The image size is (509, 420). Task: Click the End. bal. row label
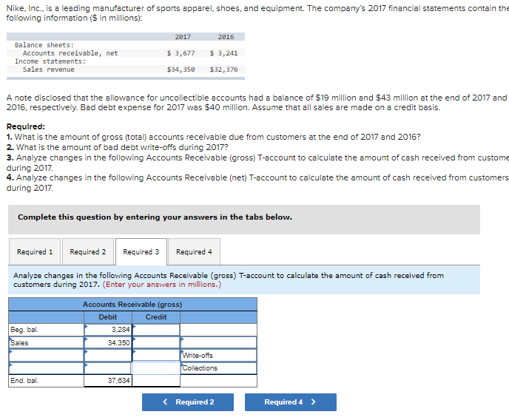point(24,380)
